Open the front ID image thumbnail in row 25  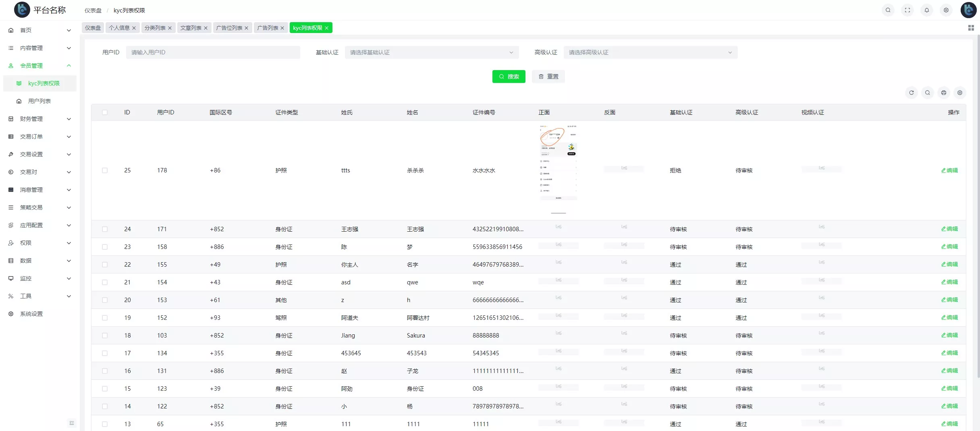point(558,169)
